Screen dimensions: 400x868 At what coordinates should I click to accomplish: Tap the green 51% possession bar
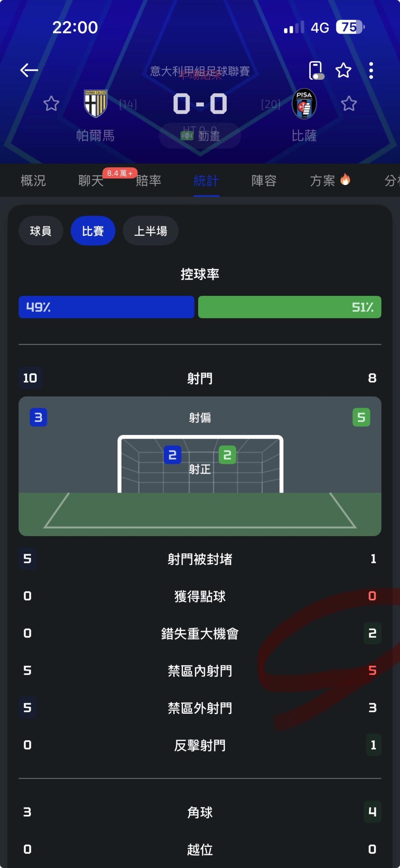pos(290,307)
